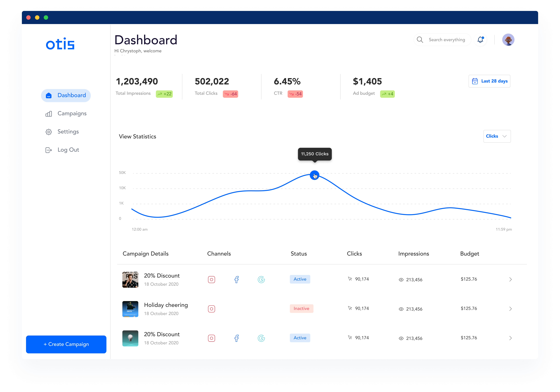Screen dimensions: 560x392
Task: Click the notification bell icon
Action: point(480,40)
